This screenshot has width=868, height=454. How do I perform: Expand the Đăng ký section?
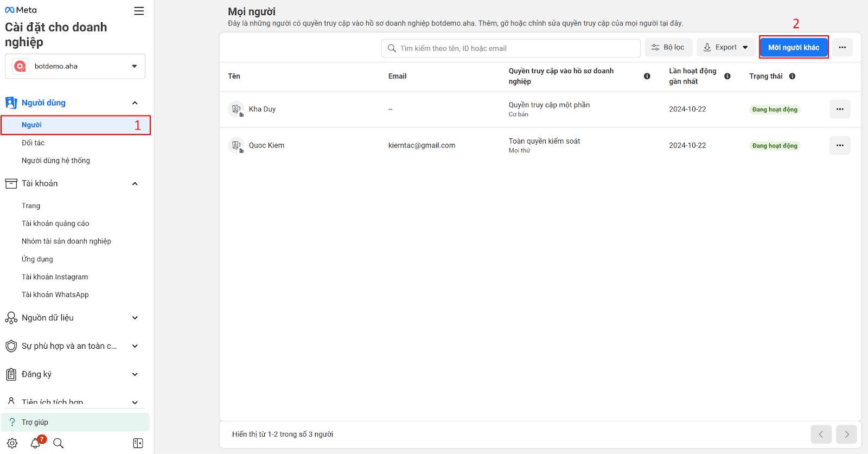pos(135,374)
